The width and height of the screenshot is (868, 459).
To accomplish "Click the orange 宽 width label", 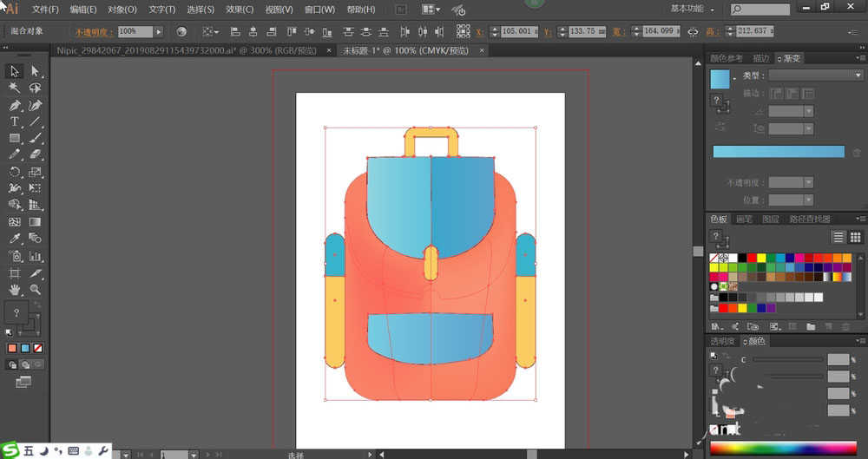I will pos(618,32).
